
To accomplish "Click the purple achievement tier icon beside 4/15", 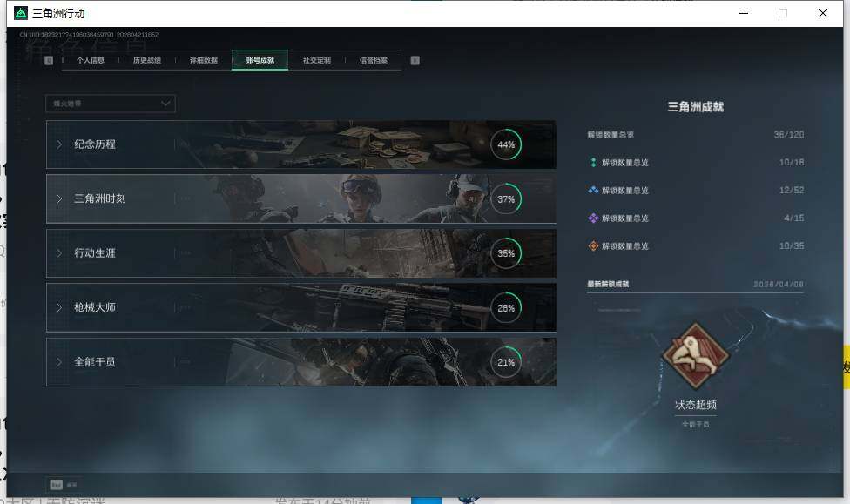I will [x=593, y=218].
